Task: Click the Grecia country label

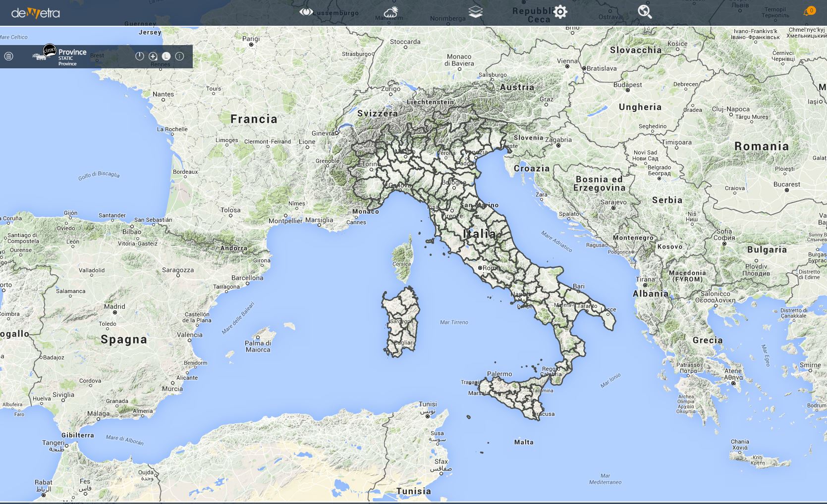Action: click(708, 340)
